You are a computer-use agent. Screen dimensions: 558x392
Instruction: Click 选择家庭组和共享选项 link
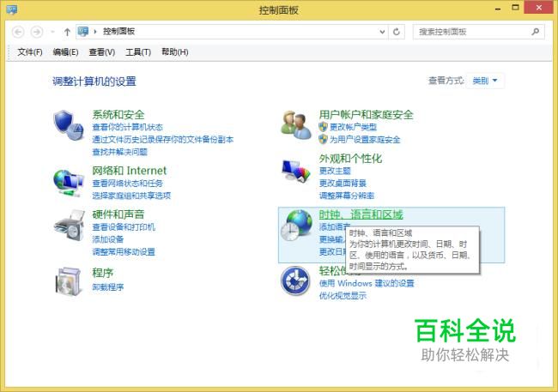[131, 196]
